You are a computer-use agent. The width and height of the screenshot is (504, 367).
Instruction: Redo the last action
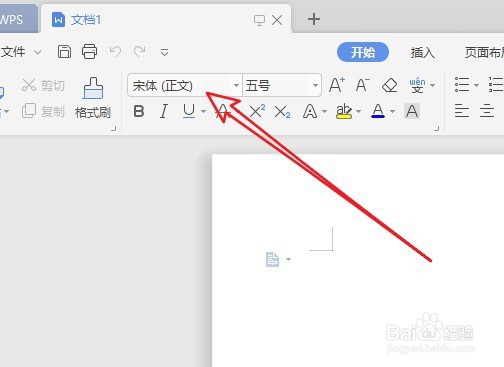point(140,51)
